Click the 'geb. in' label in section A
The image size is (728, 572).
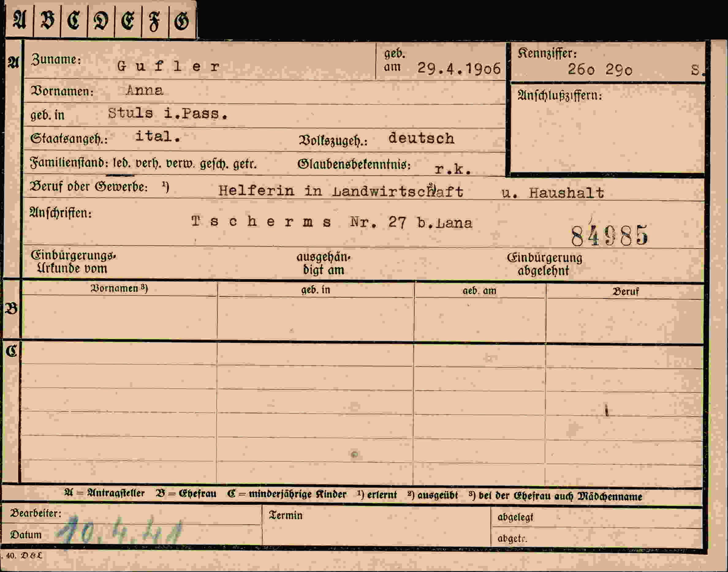pyautogui.click(x=47, y=115)
